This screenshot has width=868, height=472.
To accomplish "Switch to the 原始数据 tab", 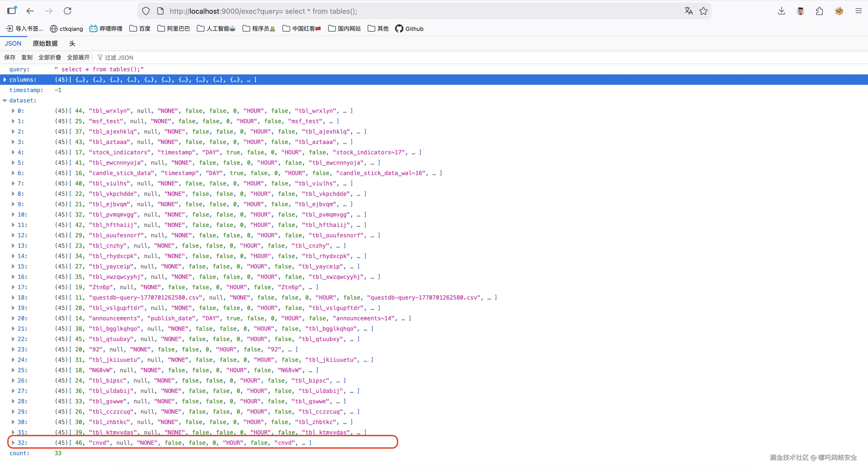I will (x=45, y=43).
